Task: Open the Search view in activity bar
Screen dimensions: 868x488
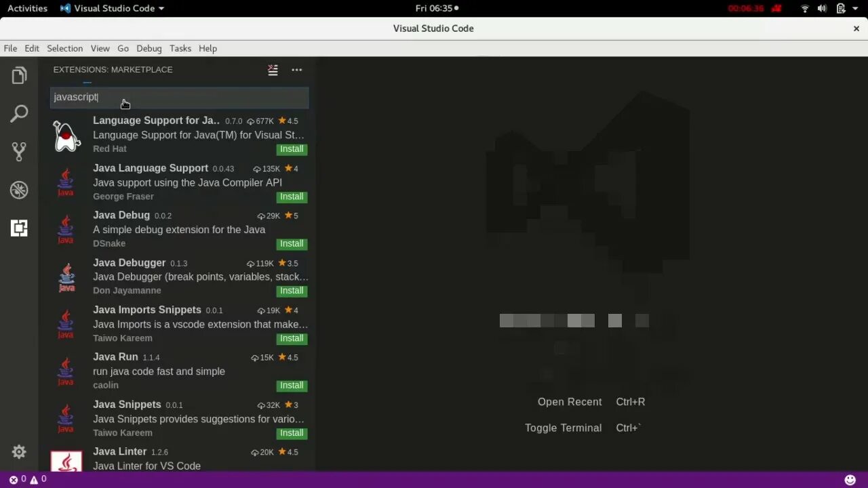Action: (19, 113)
